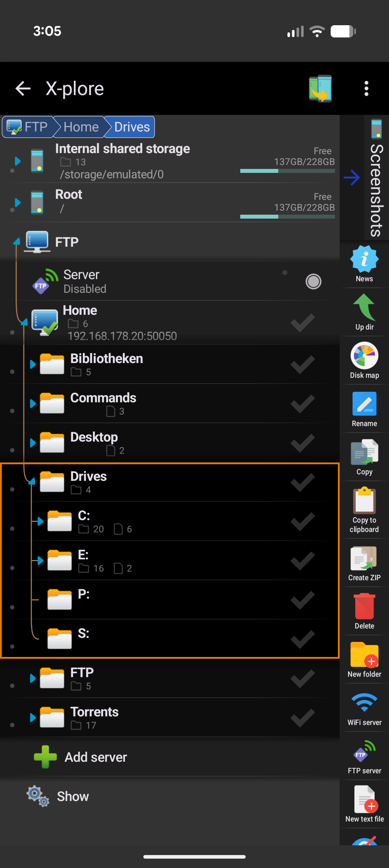Open FTP server sidebar button

point(364,757)
